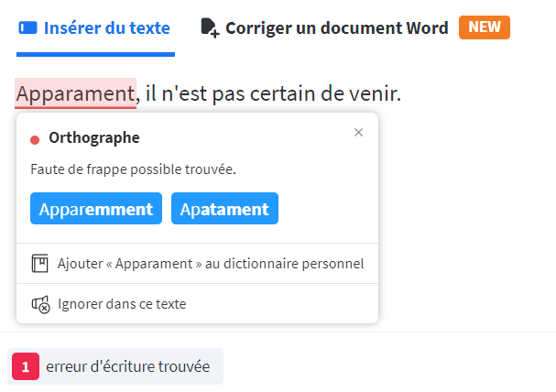Click the Faute de frappe possible trouvée message
The image size is (556, 392).
[x=134, y=169]
